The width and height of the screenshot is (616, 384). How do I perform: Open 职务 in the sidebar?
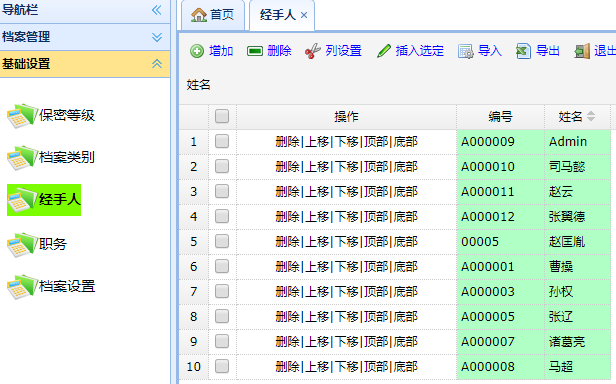[53, 244]
